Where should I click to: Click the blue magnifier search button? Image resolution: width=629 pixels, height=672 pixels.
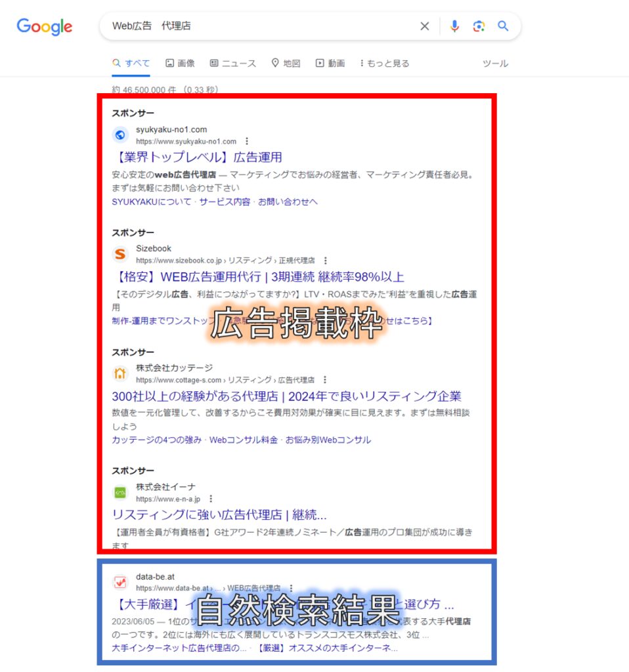503,26
